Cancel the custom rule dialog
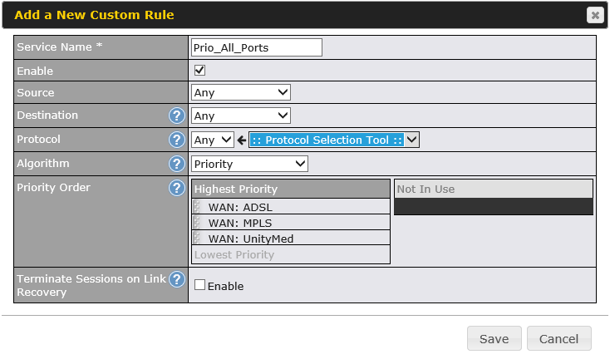610x364 pixels. [x=559, y=339]
